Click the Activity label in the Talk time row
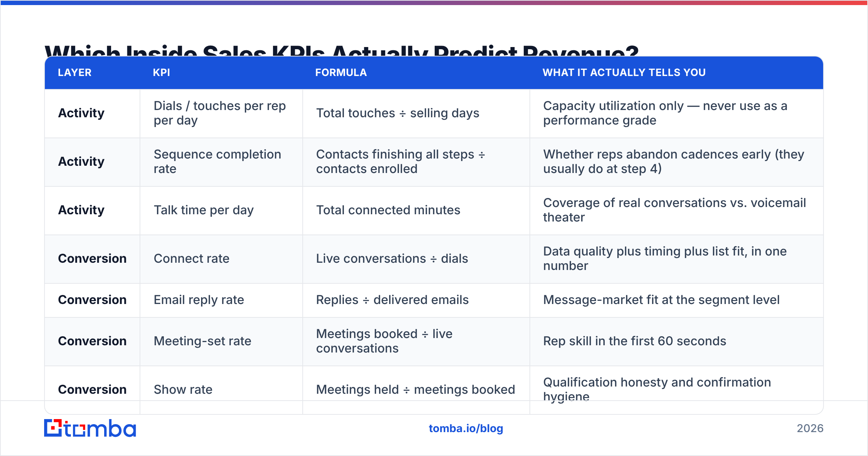 [x=81, y=210]
